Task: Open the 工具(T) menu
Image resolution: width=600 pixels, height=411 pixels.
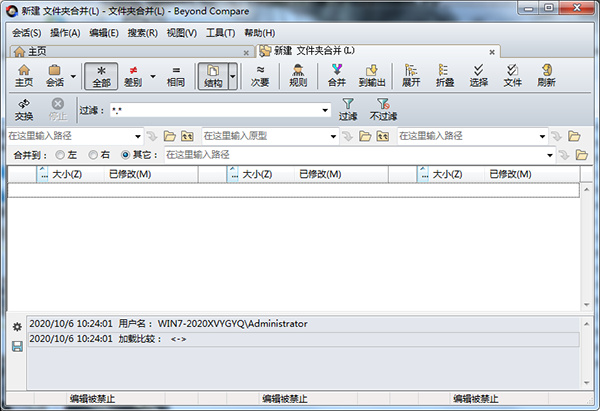Action: 220,33
